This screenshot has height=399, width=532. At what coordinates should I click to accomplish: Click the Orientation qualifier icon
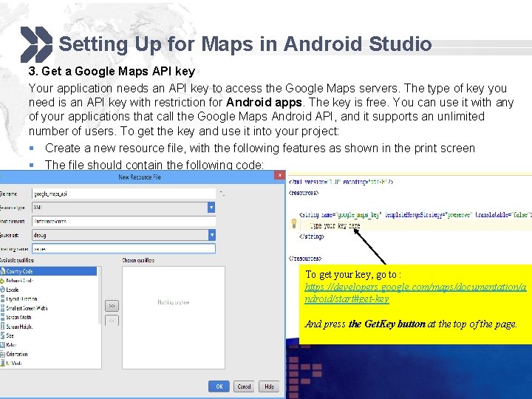(x=2, y=354)
